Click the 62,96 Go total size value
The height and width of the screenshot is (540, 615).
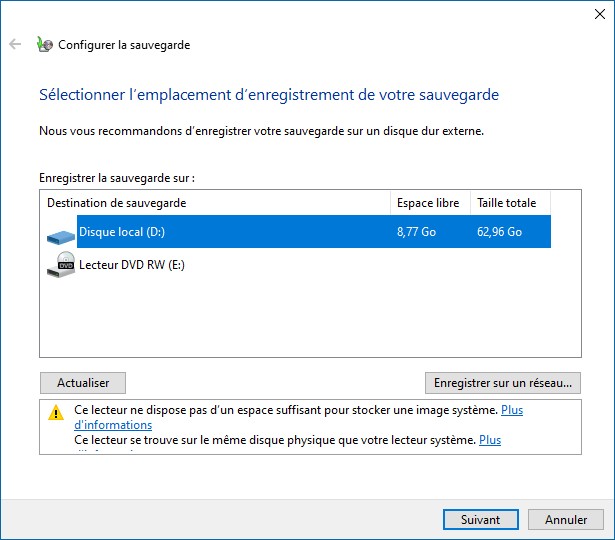(500, 232)
